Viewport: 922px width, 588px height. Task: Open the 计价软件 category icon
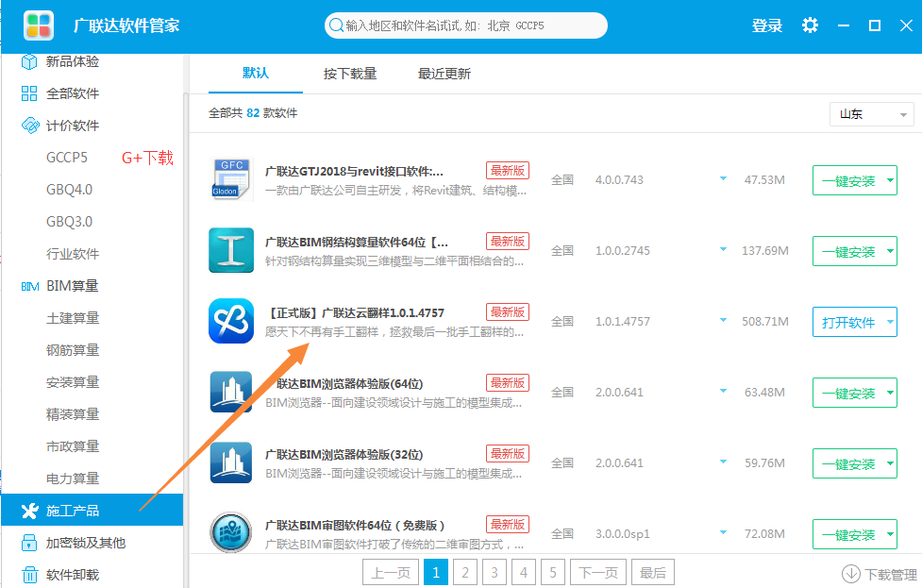click(29, 126)
